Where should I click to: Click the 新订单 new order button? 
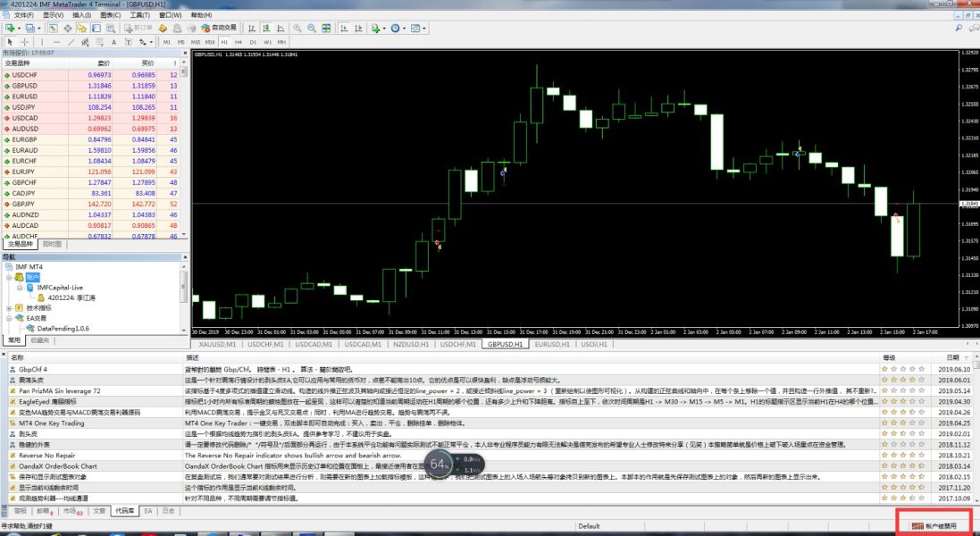pyautogui.click(x=138, y=28)
